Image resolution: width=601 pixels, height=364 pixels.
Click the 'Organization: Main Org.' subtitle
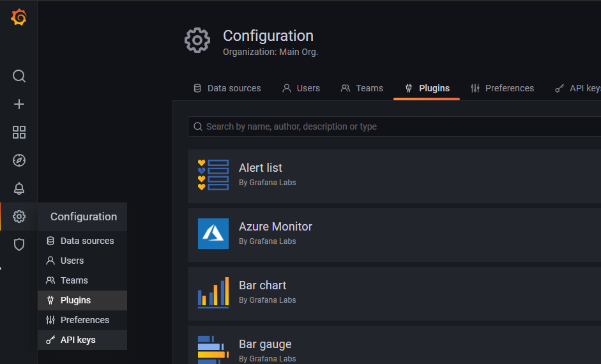271,52
